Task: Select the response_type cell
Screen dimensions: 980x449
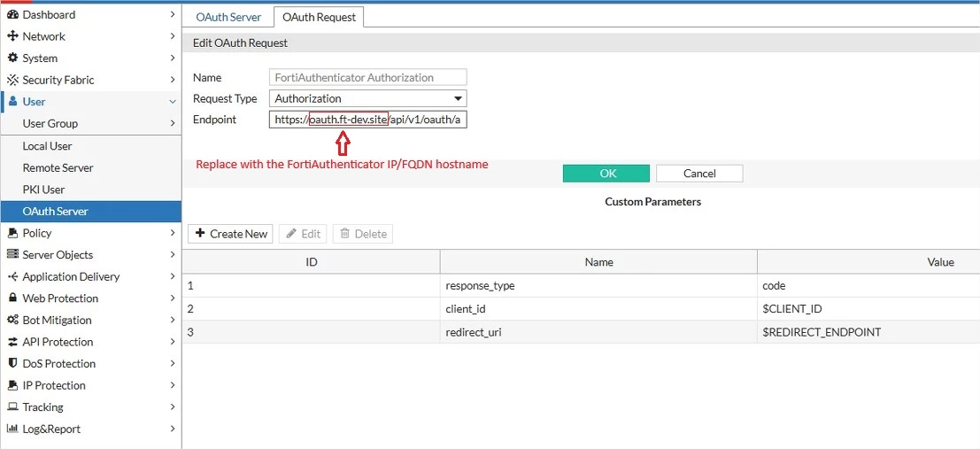Action: click(598, 286)
